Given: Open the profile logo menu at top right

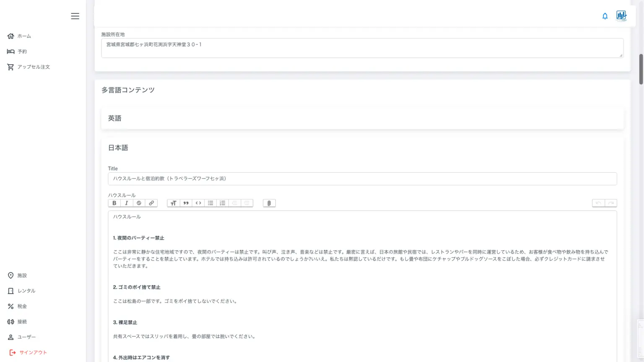Looking at the screenshot, I should [x=621, y=16].
